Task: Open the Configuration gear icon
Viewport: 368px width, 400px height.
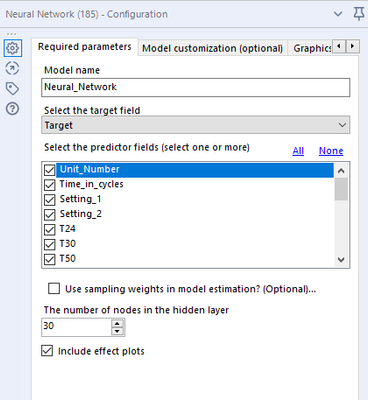Action: (x=13, y=48)
